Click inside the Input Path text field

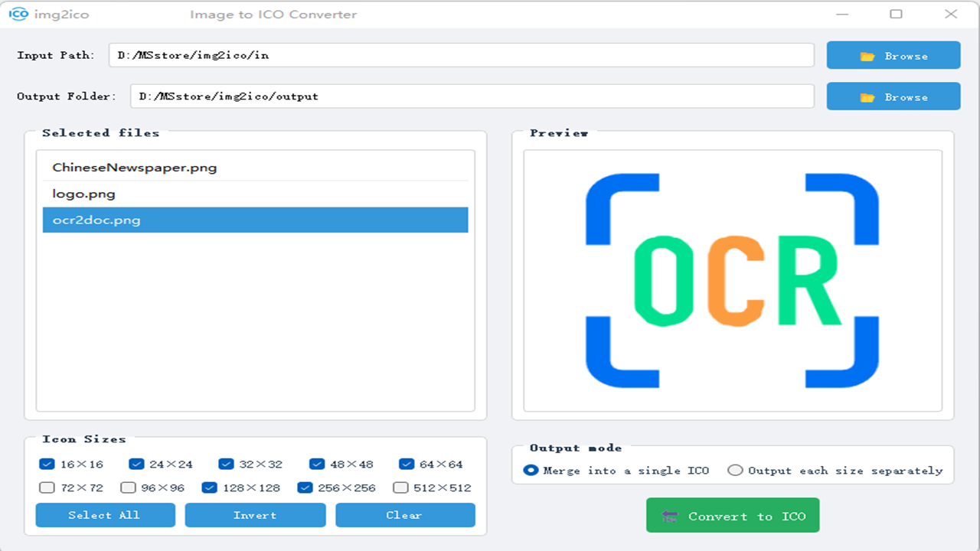pyautogui.click(x=461, y=55)
